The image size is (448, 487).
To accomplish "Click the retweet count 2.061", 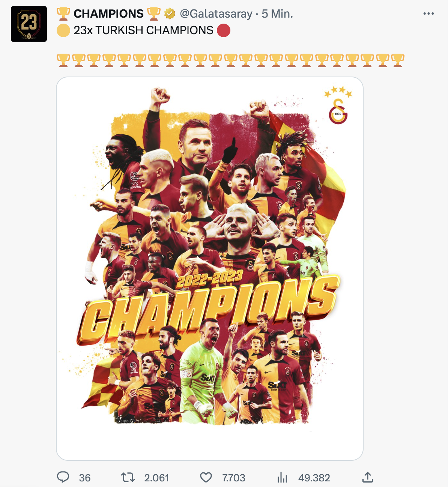I will (x=156, y=478).
